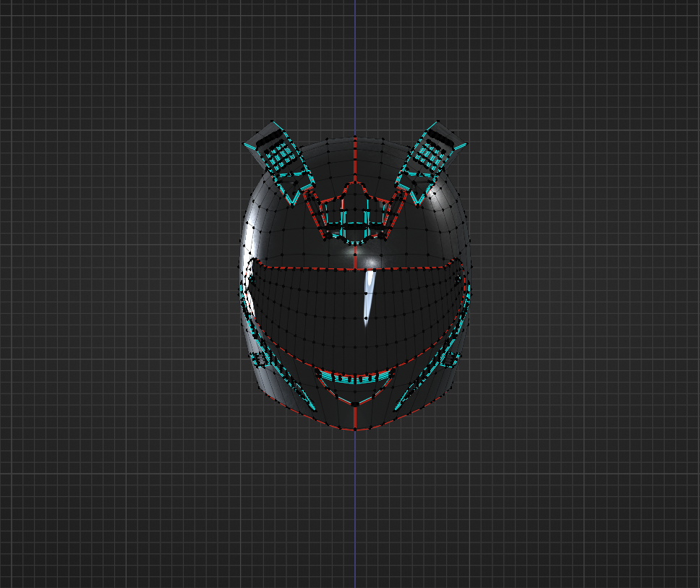Click the helmet's left horn fin
Viewport: 700px width, 588px height.
279,161
